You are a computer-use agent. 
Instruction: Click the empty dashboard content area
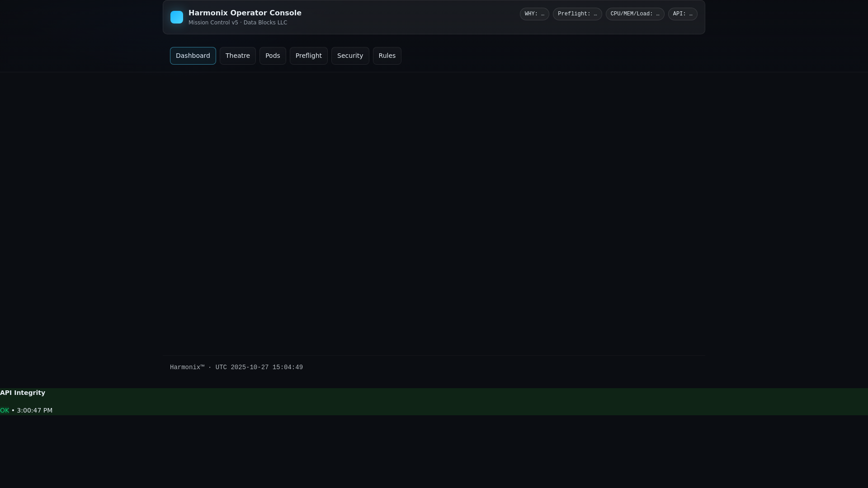pyautogui.click(x=434, y=212)
